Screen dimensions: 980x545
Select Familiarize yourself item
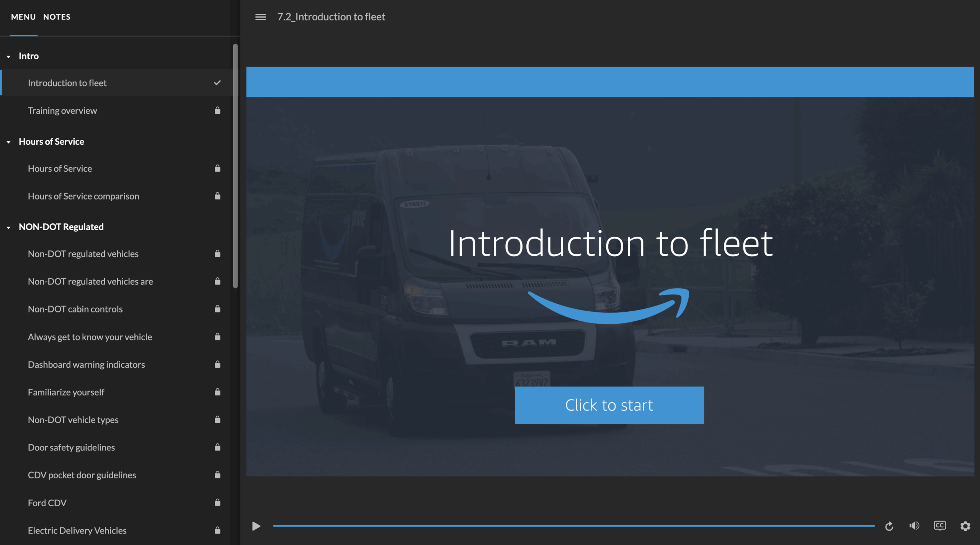[x=116, y=392]
